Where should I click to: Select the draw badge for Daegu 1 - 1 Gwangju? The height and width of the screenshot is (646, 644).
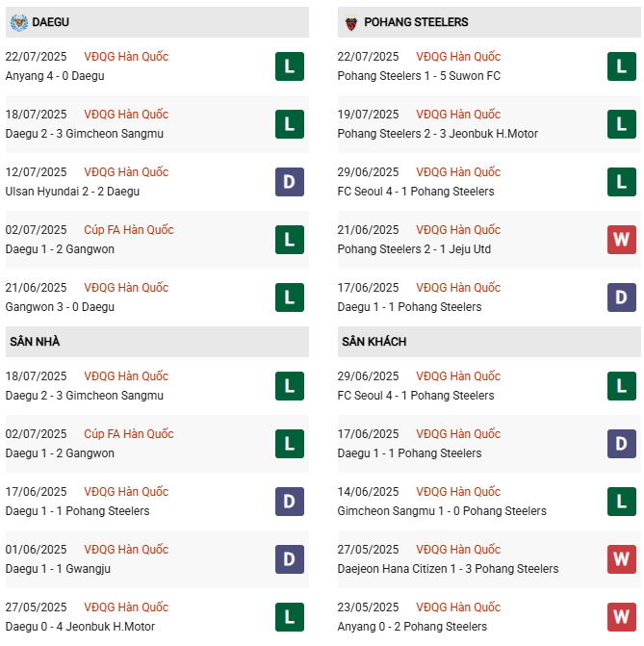pos(289,559)
